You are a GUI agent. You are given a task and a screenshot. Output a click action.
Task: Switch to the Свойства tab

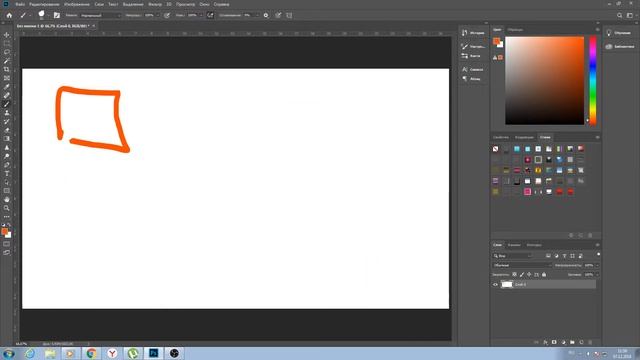(x=501, y=137)
